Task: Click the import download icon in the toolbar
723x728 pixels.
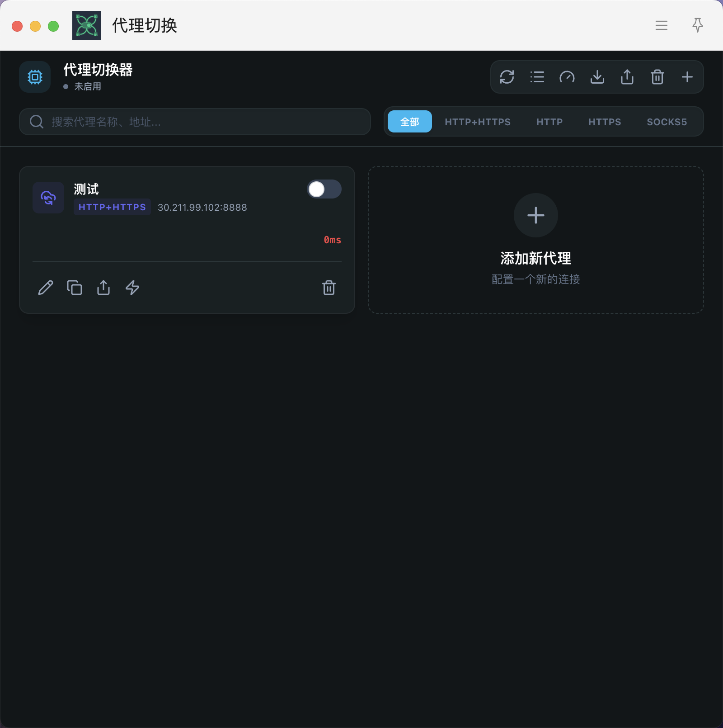Action: click(x=597, y=77)
